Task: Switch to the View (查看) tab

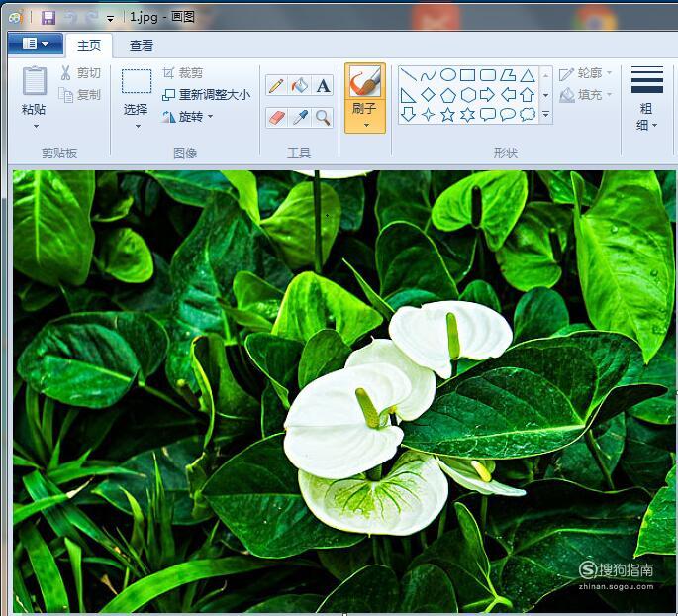Action: coord(142,45)
